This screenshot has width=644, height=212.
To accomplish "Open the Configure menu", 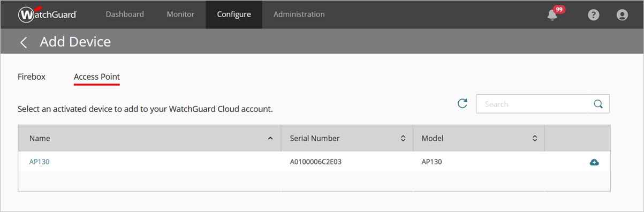I will point(234,14).
